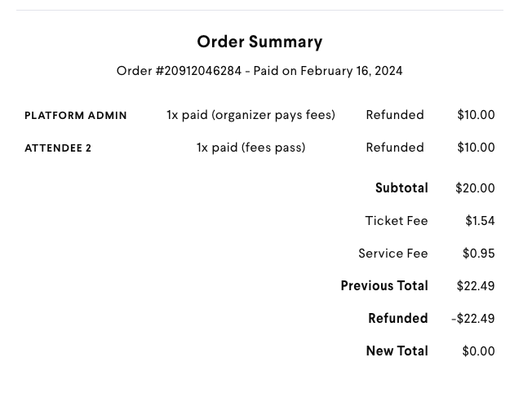Click the PLATFORM ADMIN ticket name
532x397 pixels.
coord(76,116)
